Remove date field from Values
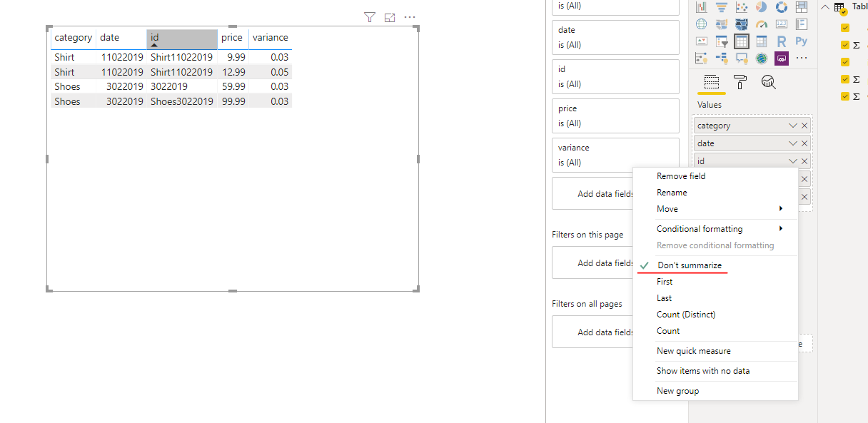 [804, 143]
